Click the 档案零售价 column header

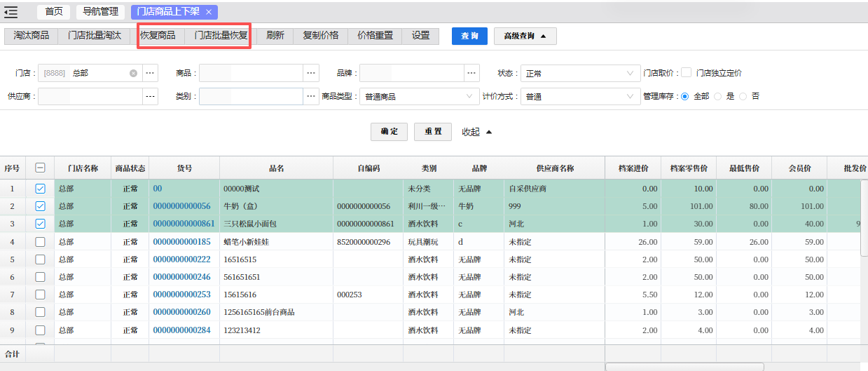pyautogui.click(x=689, y=168)
